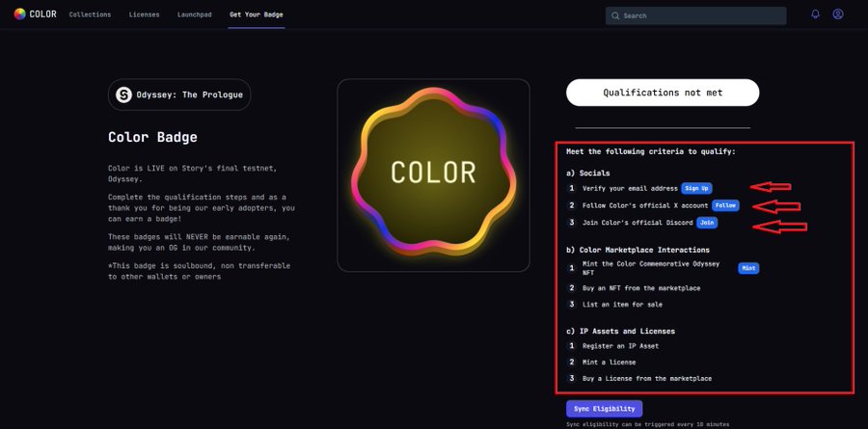Click "Buy a License from the marketplace"
The width and height of the screenshot is (868, 429).
click(647, 379)
